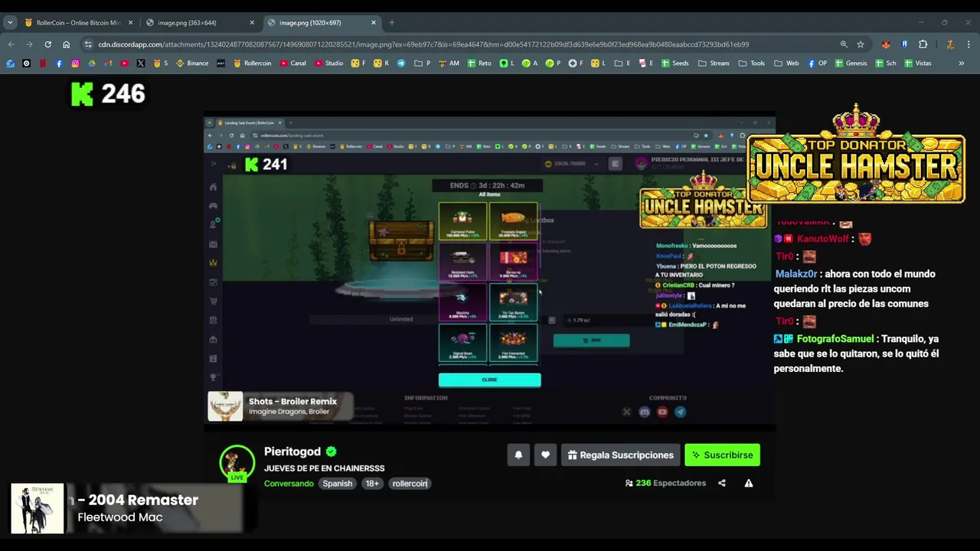
Task: Open the YouTube community icon in RollerCoin footer
Action: (x=662, y=412)
